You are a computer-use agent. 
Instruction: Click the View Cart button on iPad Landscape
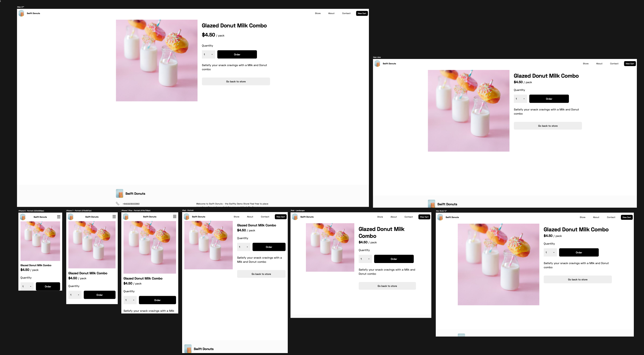click(424, 217)
